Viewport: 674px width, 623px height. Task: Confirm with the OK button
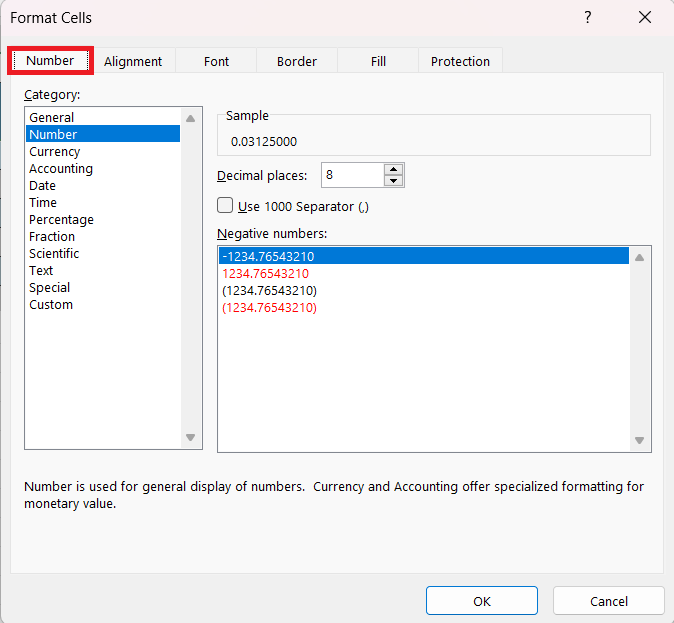coord(482,601)
